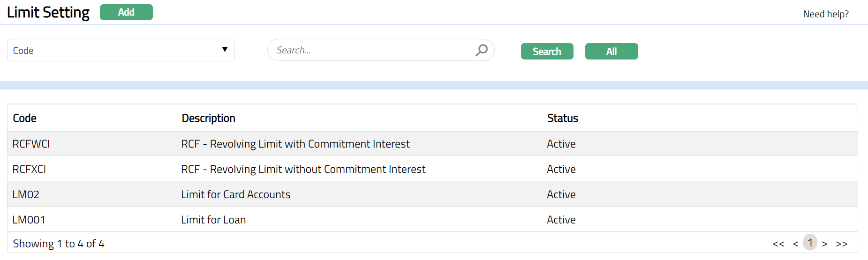The width and height of the screenshot is (868, 260).
Task: Open the Code filter dropdown
Action: coord(121,50)
